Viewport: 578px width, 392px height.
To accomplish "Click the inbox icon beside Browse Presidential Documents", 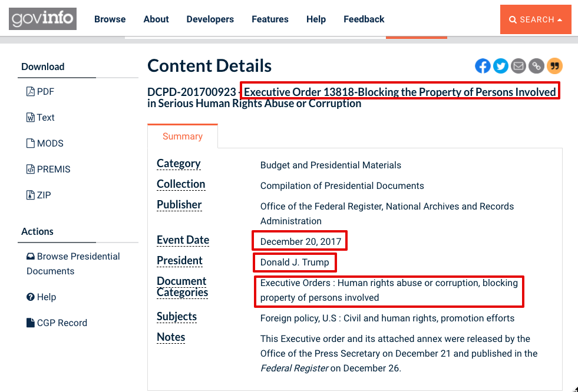I will pyautogui.click(x=31, y=256).
